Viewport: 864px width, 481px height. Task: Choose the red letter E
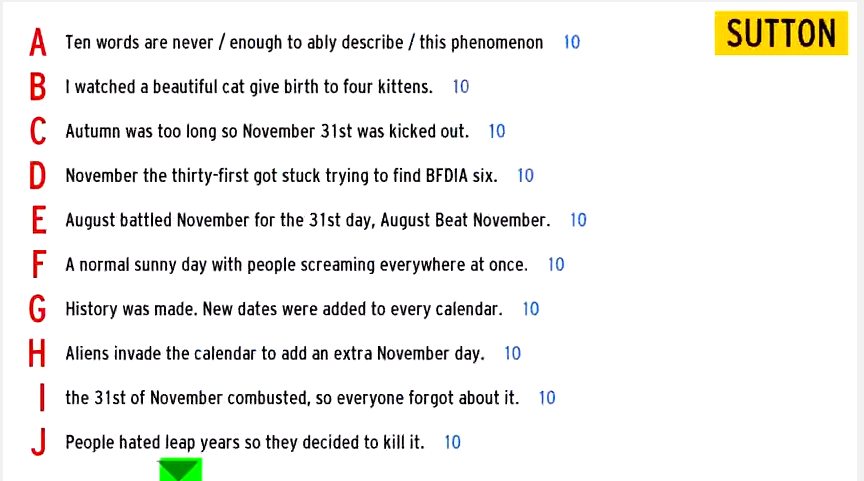(x=39, y=220)
